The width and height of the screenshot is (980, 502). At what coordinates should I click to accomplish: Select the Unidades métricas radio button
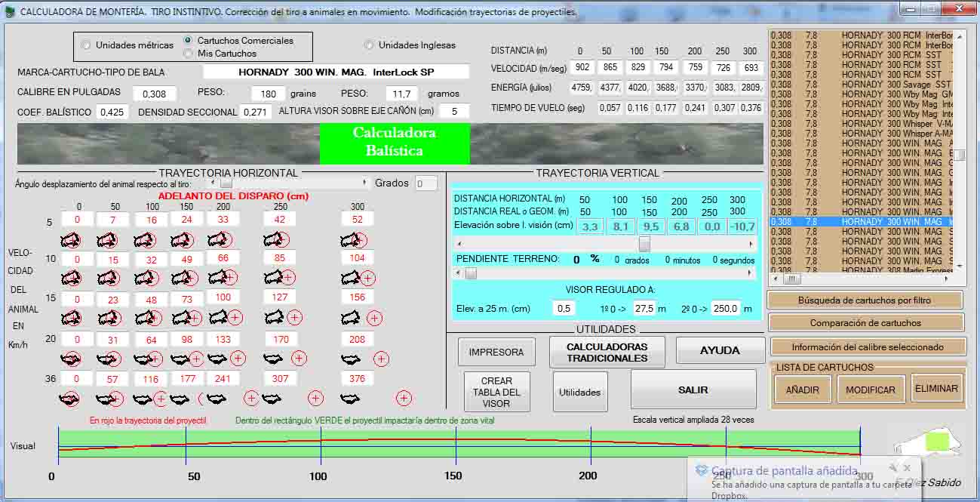tap(86, 45)
